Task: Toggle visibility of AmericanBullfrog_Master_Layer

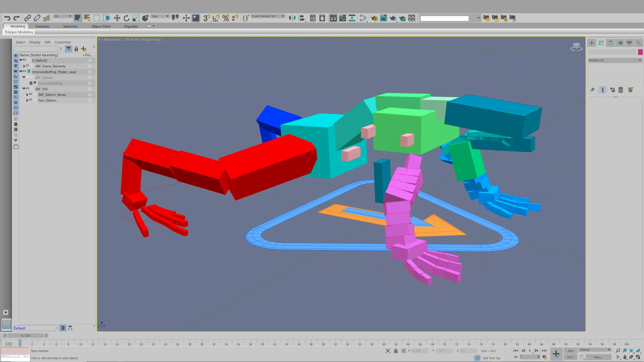Action: tap(24, 71)
